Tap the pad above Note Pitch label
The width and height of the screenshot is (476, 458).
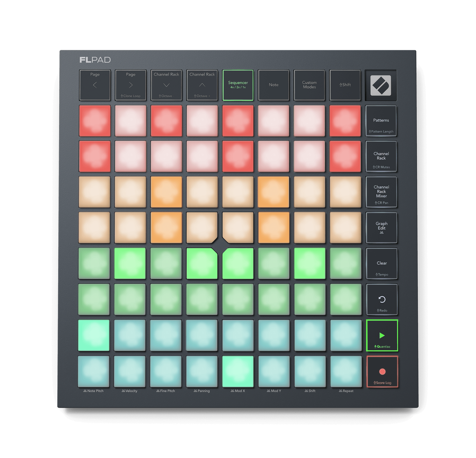click(93, 371)
